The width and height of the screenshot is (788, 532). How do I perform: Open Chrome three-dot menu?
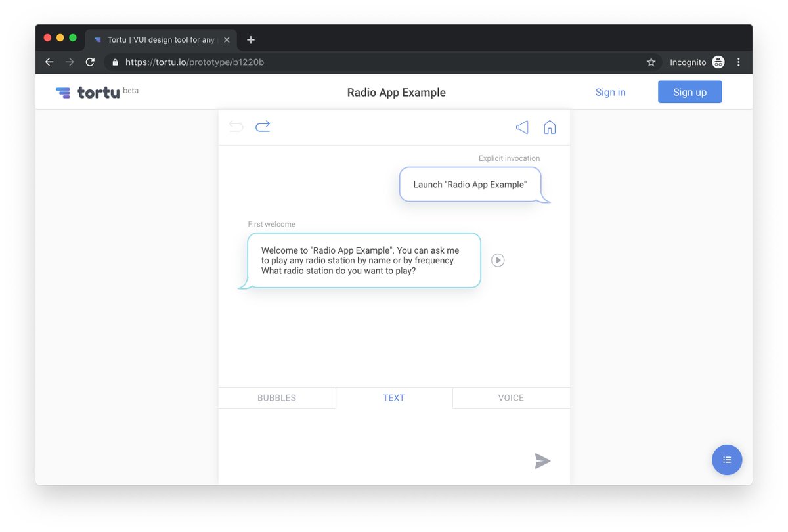[x=739, y=62]
